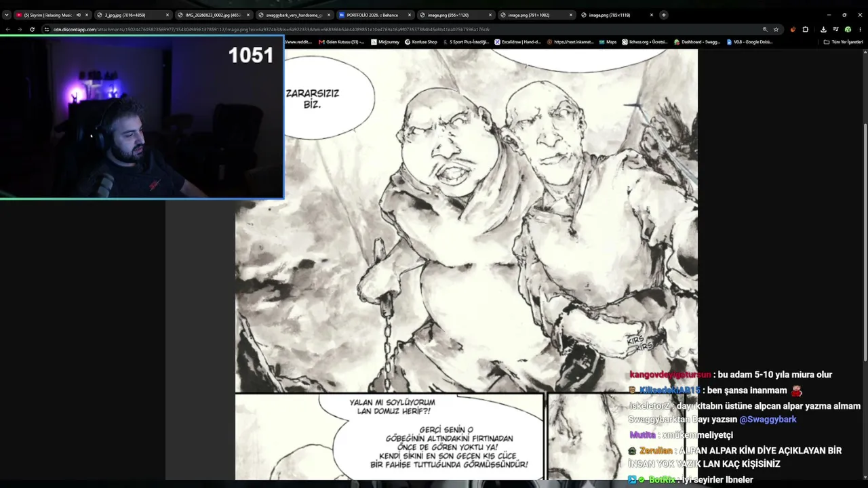Close the 3_jpg.jpg tab

pyautogui.click(x=167, y=15)
